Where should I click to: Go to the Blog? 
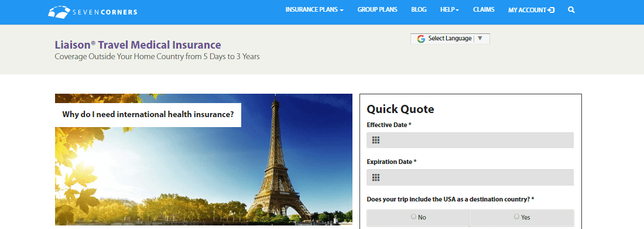tap(419, 9)
